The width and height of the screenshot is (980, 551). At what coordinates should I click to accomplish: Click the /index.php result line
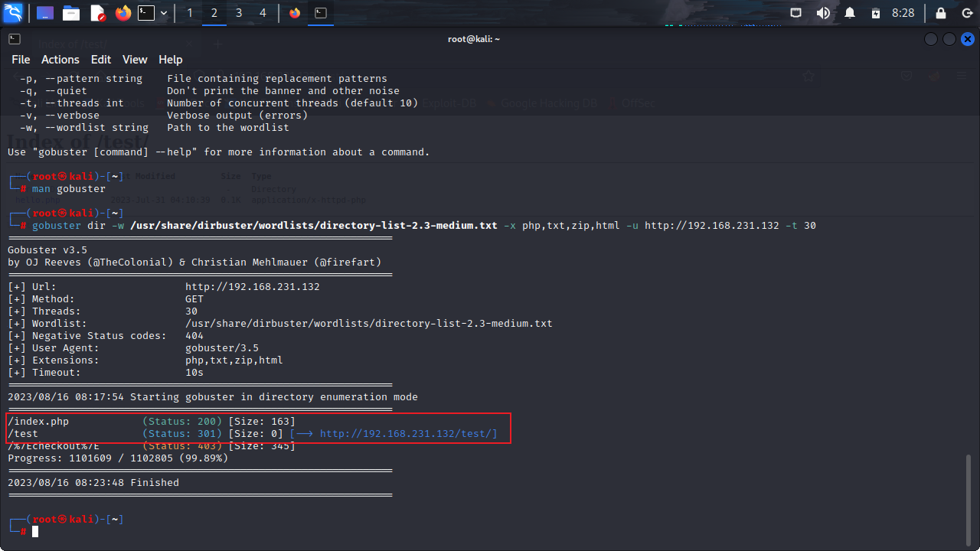pyautogui.click(x=151, y=422)
